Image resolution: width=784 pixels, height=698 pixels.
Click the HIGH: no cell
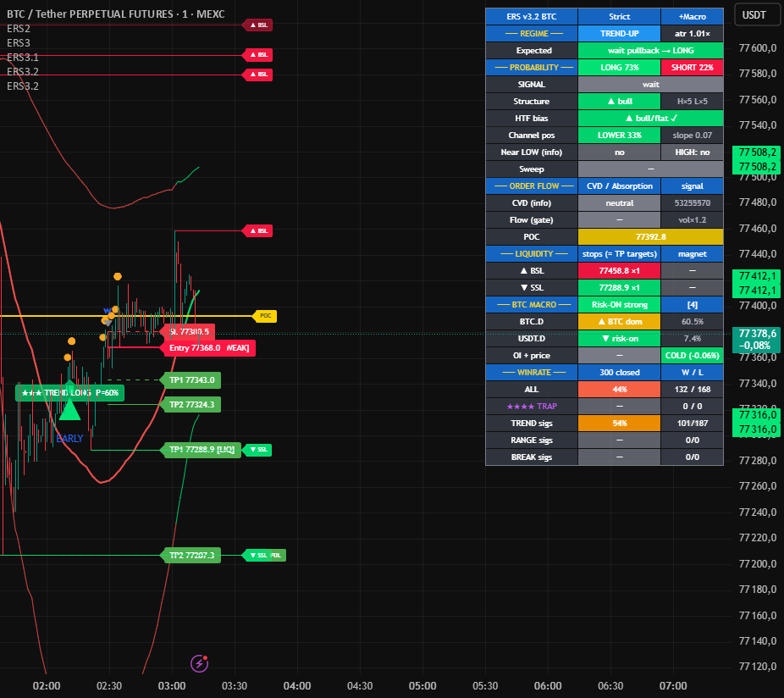pos(693,152)
